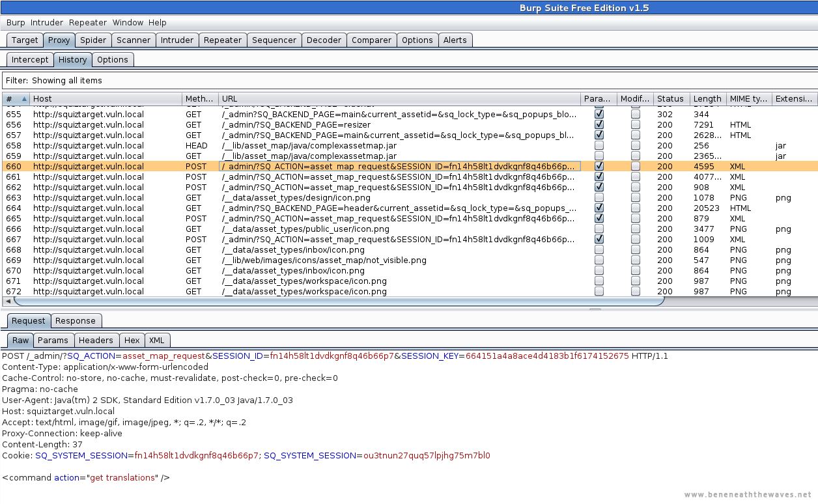Open the Help menu
This screenshot has height=504, width=818.
pyautogui.click(x=158, y=22)
